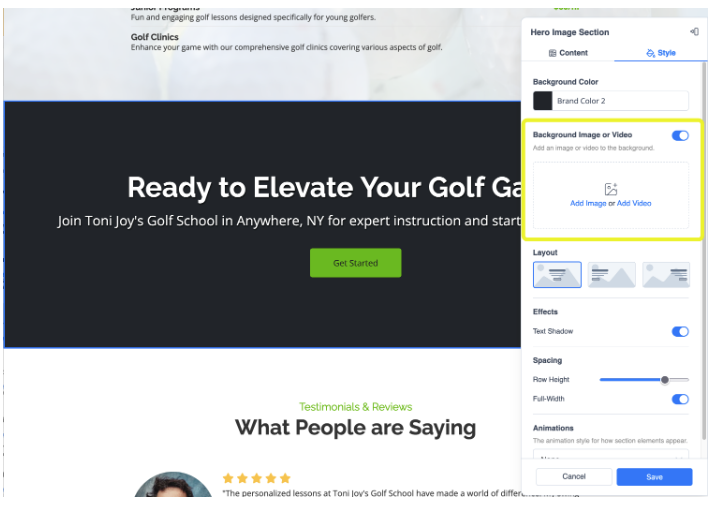Click the Ready to Elevate Your Golf heading
Screen dimensions: 725x510
324,187
